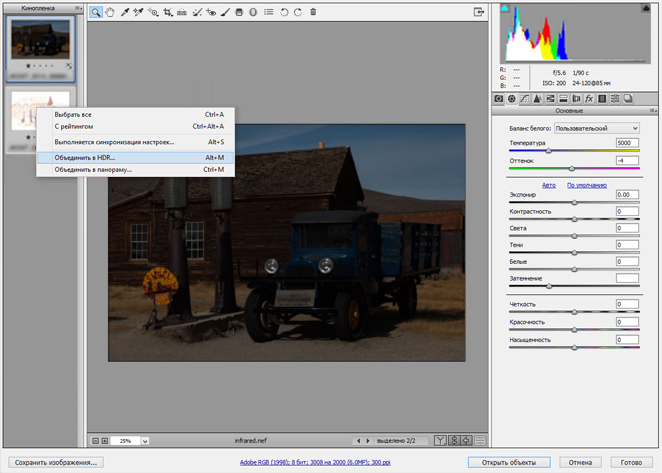This screenshot has height=473, width=662.
Task: Adjust the Насыщенность slider handle
Action: pos(574,347)
